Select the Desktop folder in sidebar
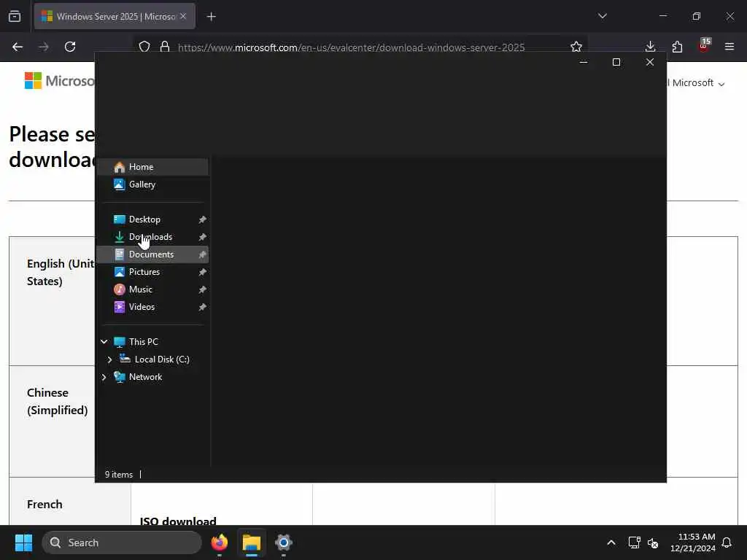747x560 pixels. click(x=152, y=219)
